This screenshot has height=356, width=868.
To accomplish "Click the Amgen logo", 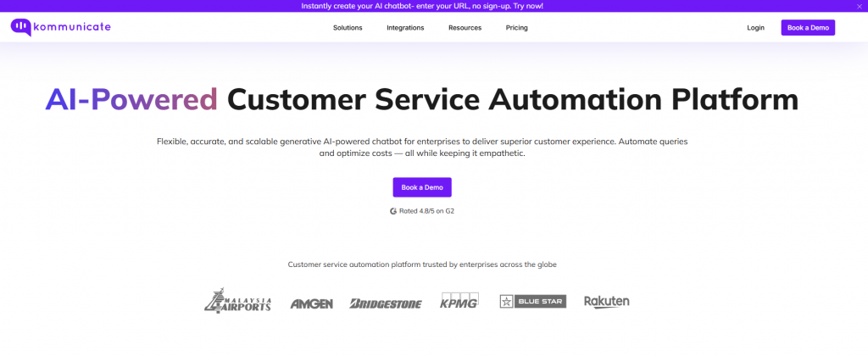I will (312, 303).
